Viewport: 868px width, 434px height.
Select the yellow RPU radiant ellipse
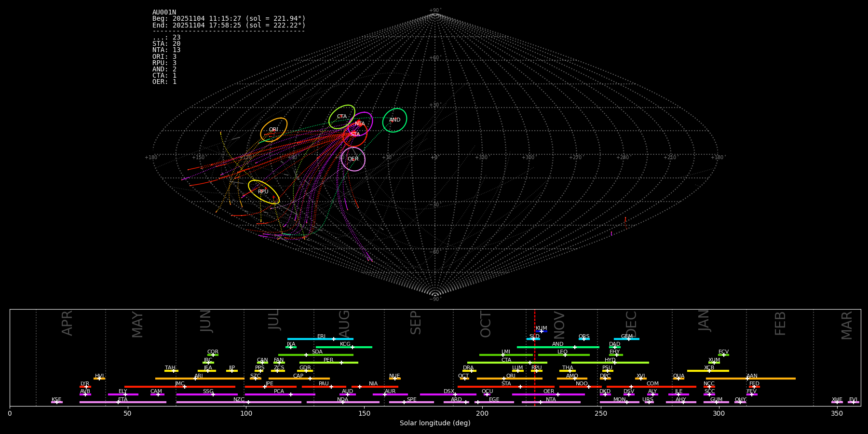click(263, 192)
